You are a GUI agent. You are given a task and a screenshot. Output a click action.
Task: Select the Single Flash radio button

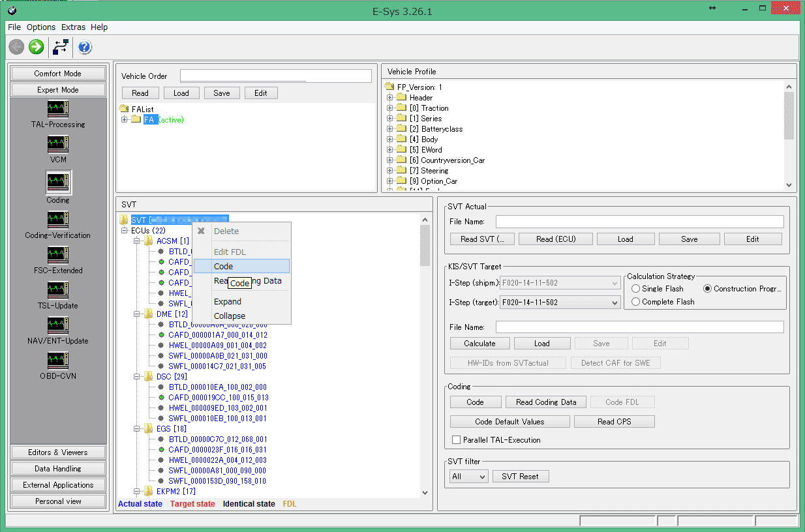[635, 289]
